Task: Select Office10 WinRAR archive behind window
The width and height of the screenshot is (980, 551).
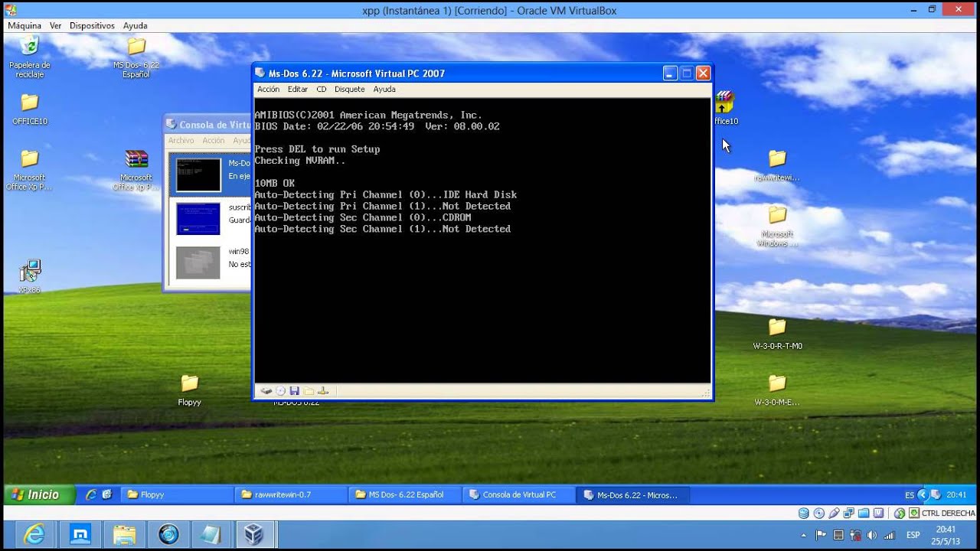Action: click(x=725, y=107)
